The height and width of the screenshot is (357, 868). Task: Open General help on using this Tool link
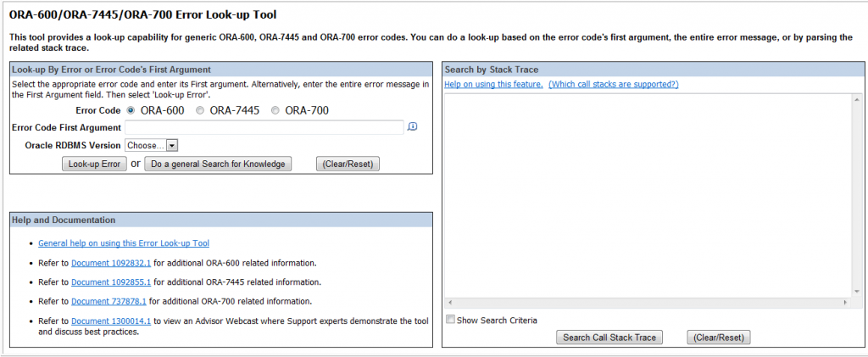coord(124,243)
